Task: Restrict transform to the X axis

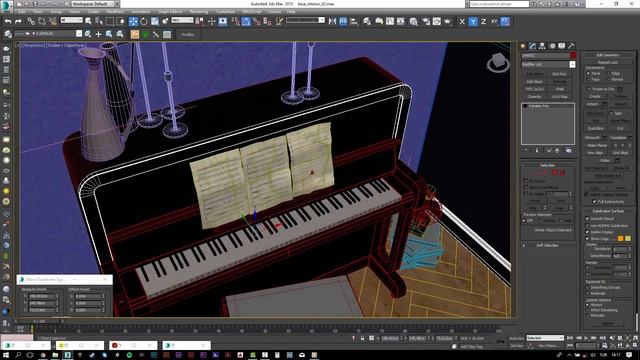Action: (x=462, y=22)
